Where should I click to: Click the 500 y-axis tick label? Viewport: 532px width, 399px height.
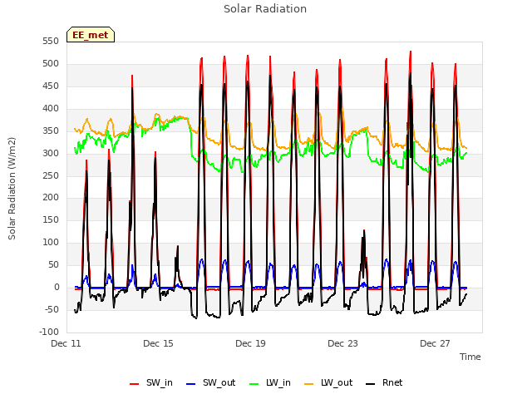coord(51,64)
